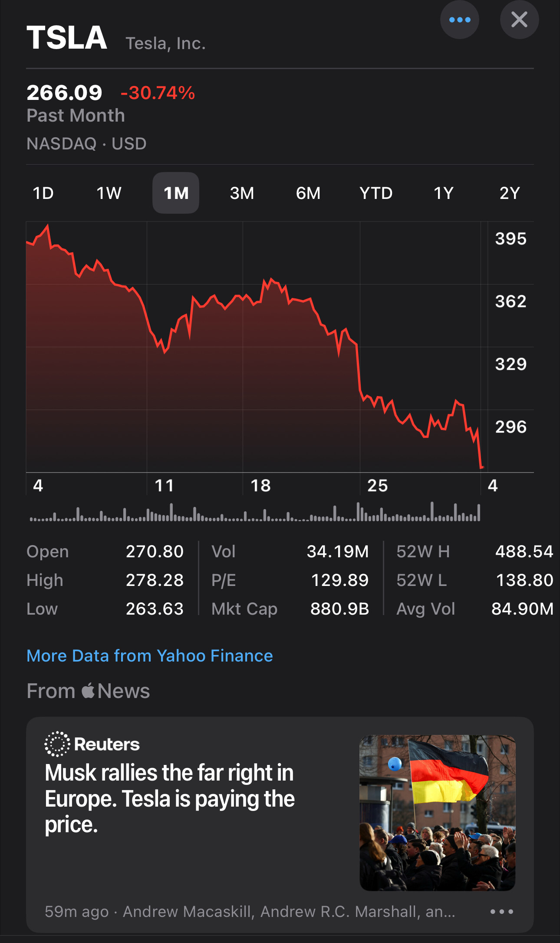Tap the Apple News logo heading
The image size is (560, 943).
pos(89,691)
